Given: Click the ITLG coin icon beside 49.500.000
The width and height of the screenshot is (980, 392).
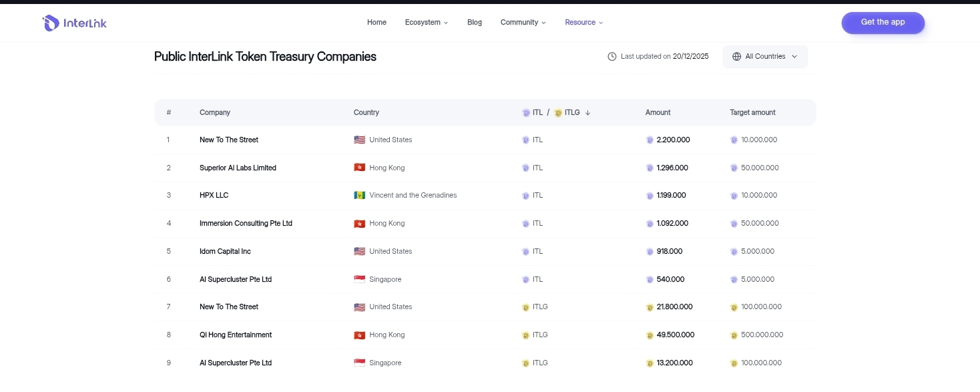Looking at the screenshot, I should [650, 335].
